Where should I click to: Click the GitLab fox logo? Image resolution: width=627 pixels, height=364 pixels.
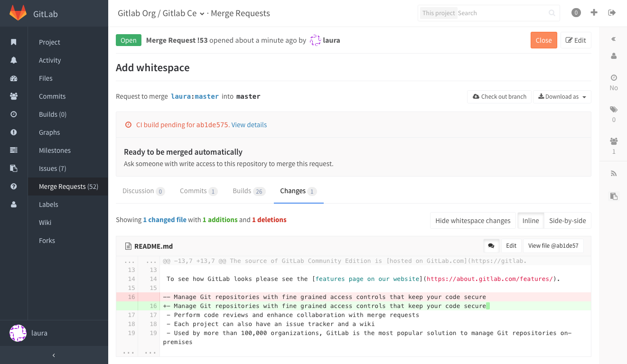click(x=18, y=13)
